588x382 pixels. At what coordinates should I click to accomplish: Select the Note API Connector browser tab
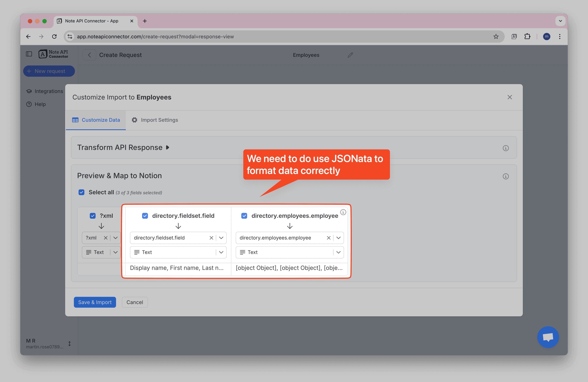click(95, 21)
